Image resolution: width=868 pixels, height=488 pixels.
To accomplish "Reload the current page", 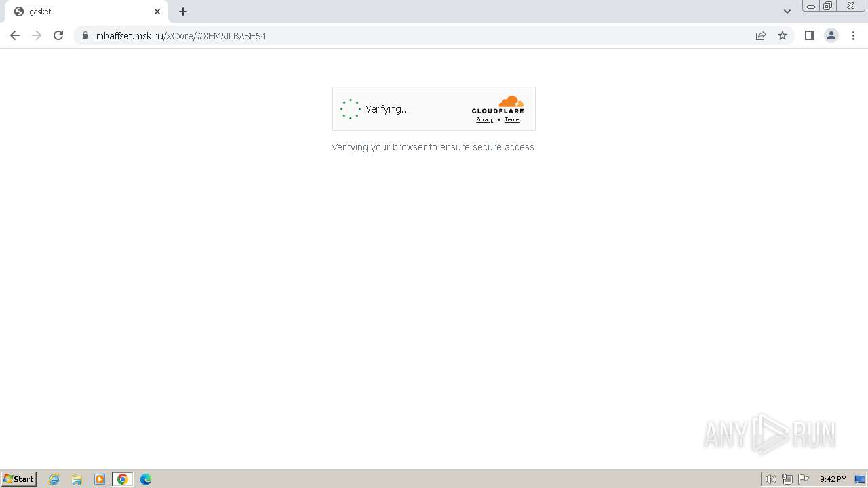I will click(58, 35).
